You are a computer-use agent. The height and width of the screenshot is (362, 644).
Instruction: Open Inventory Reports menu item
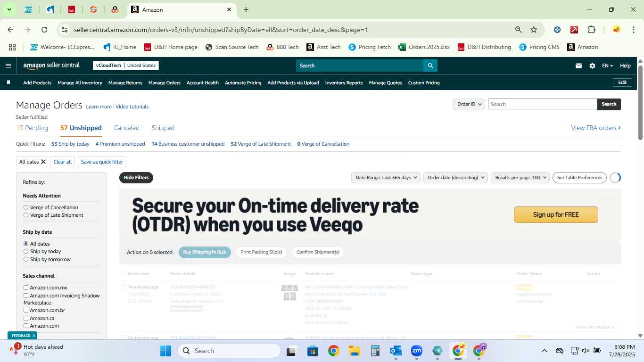pos(344,82)
